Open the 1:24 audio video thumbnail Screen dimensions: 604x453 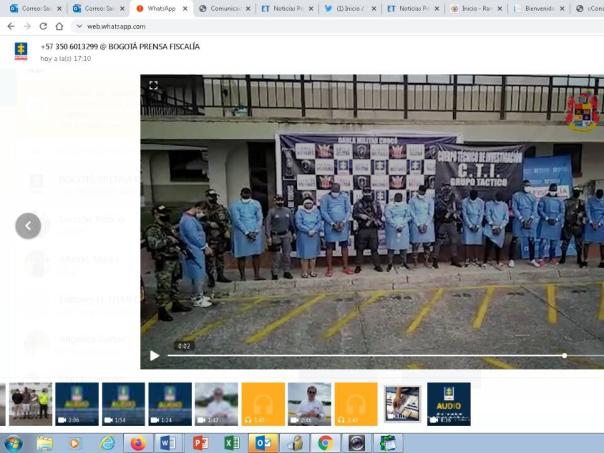[170, 404]
